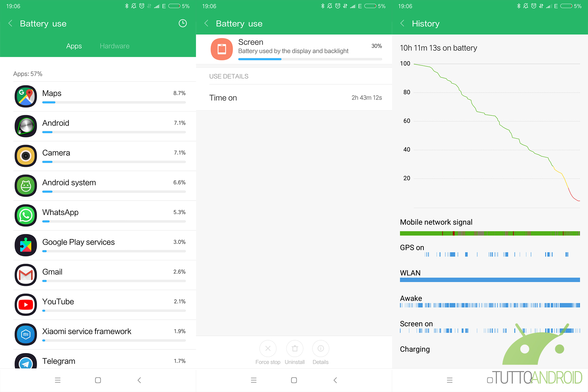The width and height of the screenshot is (588, 392).
Task: Tap the YouTube icon
Action: tap(26, 304)
